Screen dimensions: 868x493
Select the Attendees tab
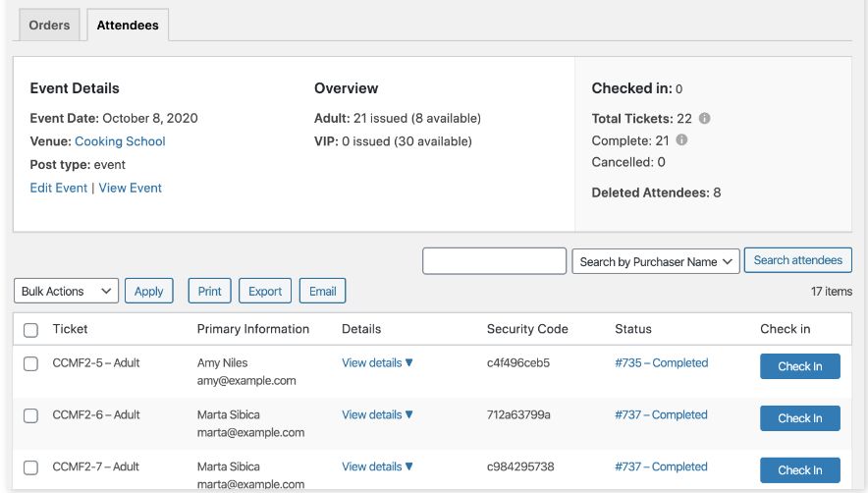[x=128, y=26]
